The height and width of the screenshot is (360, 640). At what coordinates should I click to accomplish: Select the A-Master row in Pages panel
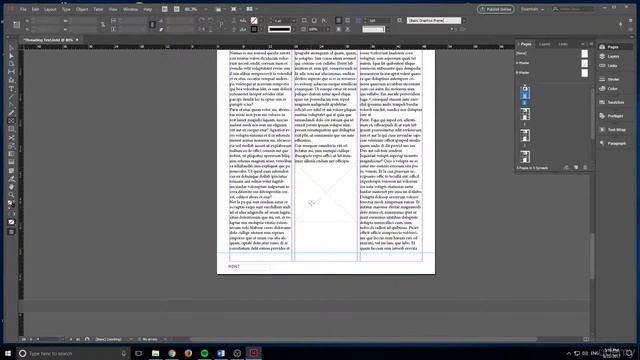click(x=552, y=63)
